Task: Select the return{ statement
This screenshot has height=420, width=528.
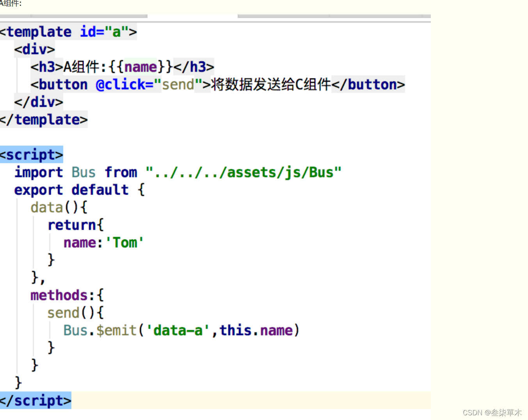Action: coord(76,225)
